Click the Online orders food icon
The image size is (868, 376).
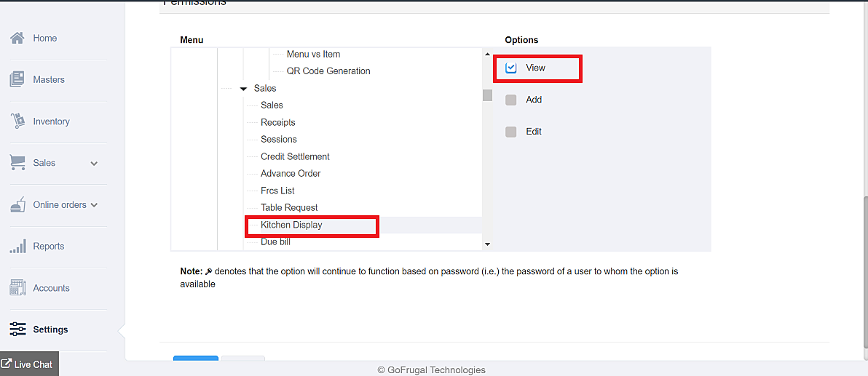17,205
